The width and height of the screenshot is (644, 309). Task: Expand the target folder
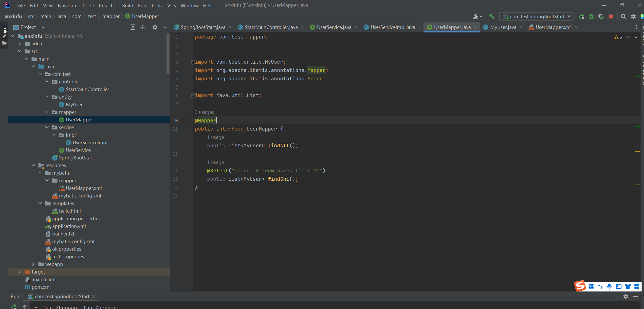20,272
